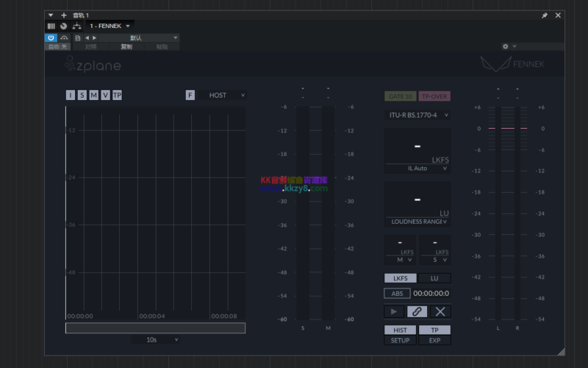Click the GATE 10 indicator
Screen dimensions: 588x368
click(400, 96)
